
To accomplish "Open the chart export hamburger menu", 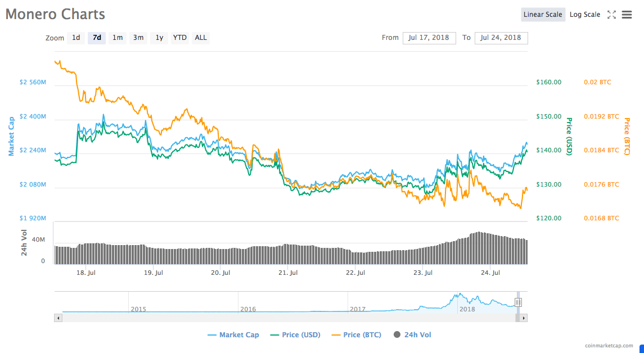I will point(627,15).
